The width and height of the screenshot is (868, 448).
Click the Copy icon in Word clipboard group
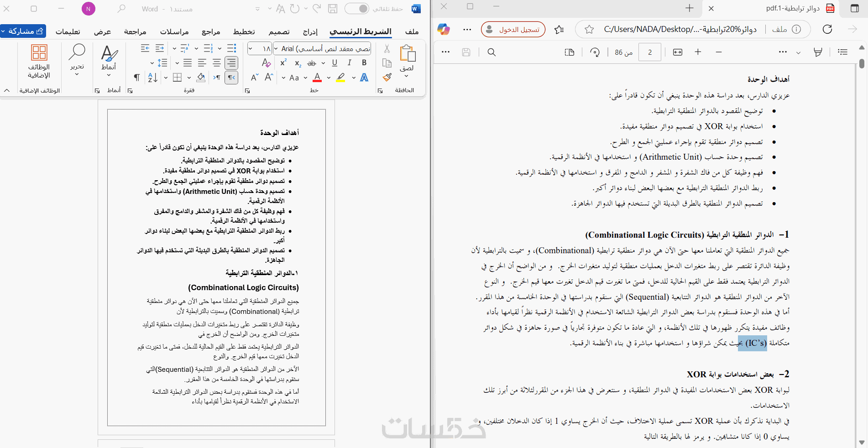coord(387,63)
